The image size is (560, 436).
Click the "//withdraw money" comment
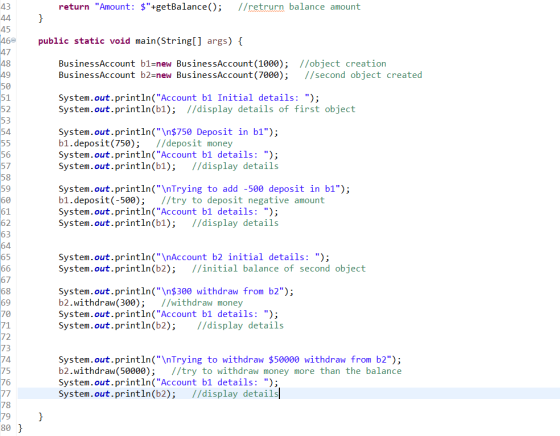coord(202,303)
